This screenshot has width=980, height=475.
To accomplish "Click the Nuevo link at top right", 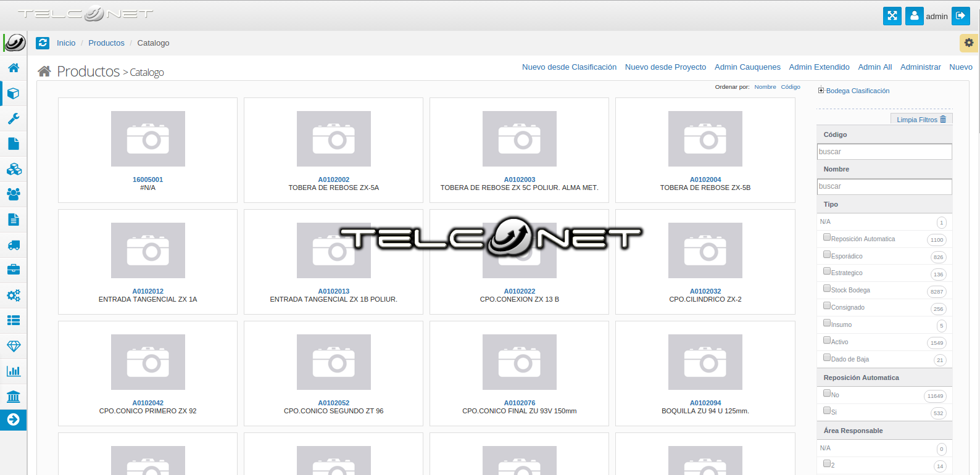I will pos(961,67).
